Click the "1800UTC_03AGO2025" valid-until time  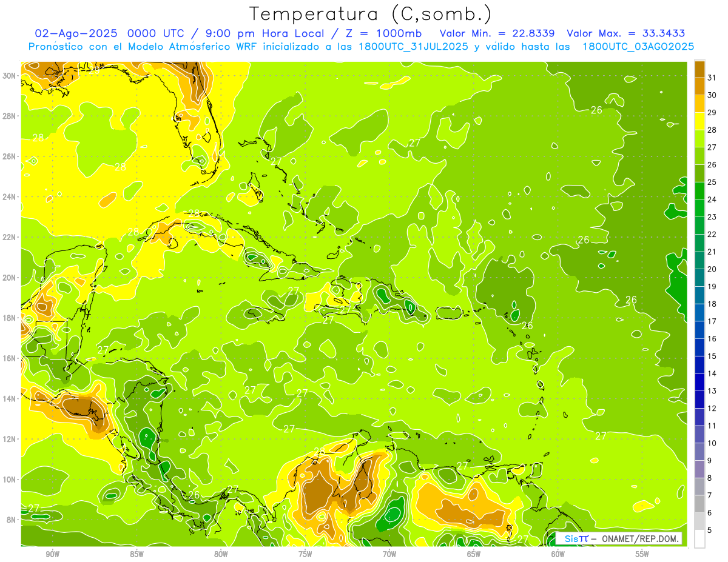[638, 47]
